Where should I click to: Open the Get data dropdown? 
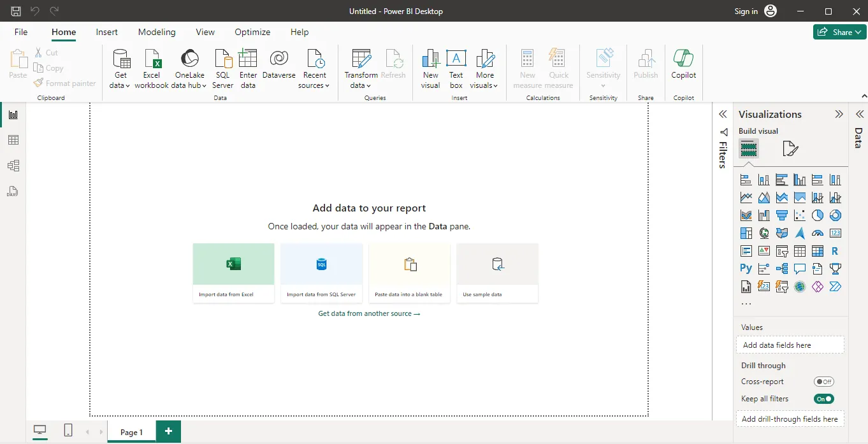pyautogui.click(x=120, y=69)
